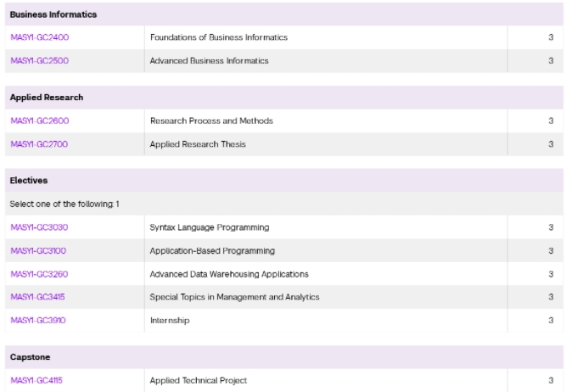Viewport: 566px width, 392px height.
Task: Click the Applied Research section header
Action: [47, 98]
